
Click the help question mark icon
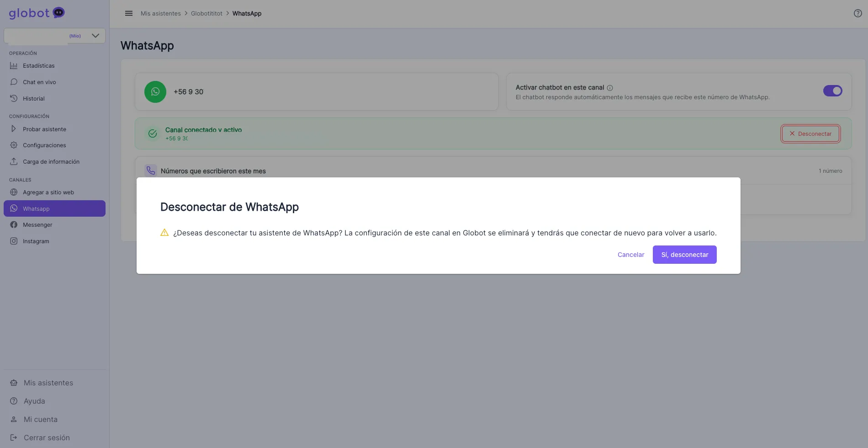click(857, 13)
